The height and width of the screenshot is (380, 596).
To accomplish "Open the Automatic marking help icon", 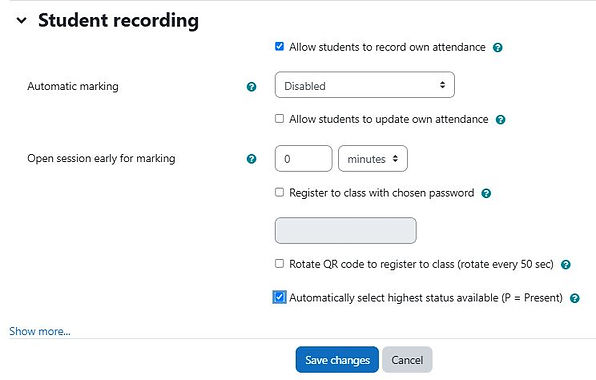I will (x=251, y=87).
